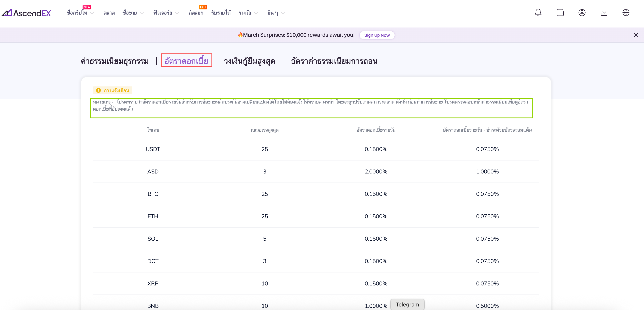Screen dimensions: 644x310
Task: Open the ตลาด market menu link
Action: coord(109,13)
